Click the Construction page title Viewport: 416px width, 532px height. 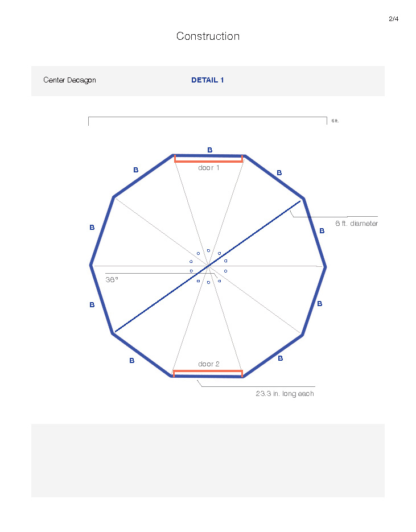click(x=208, y=36)
